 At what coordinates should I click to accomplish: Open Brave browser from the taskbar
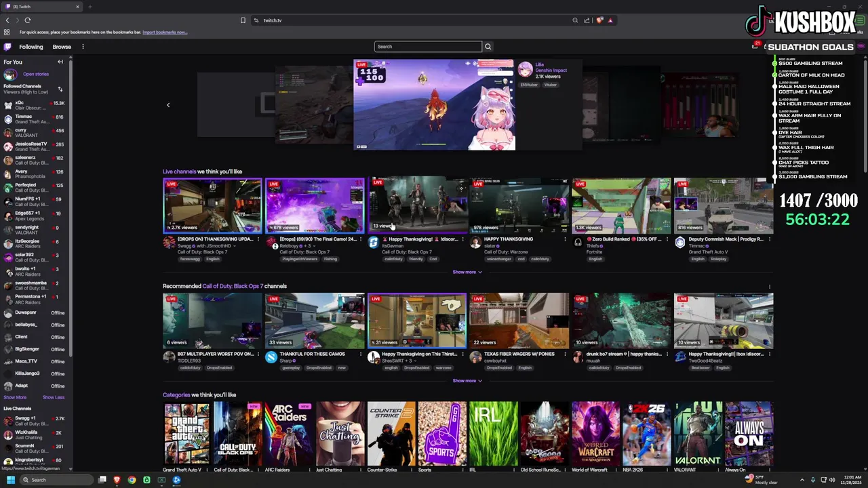[117, 480]
